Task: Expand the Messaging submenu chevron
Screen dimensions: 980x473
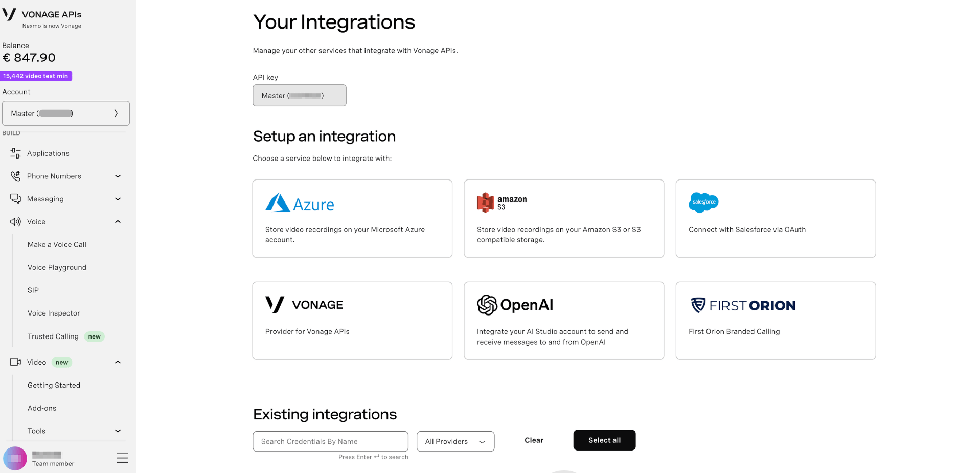Action: (x=118, y=199)
